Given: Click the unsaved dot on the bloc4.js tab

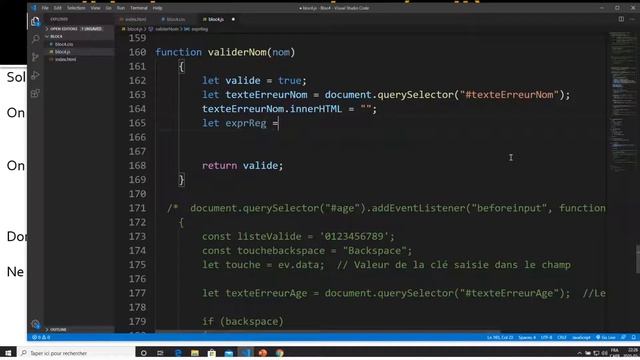Looking at the screenshot, I should (233, 19).
